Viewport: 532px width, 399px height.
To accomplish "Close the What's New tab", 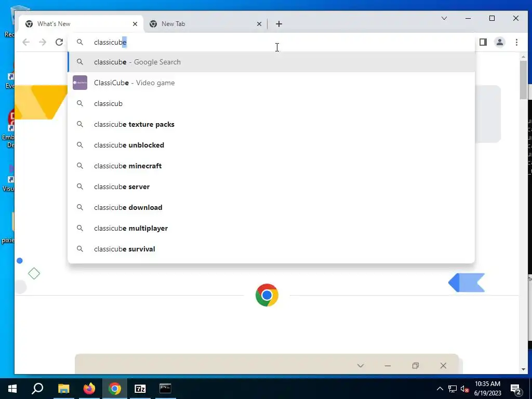I will click(135, 24).
